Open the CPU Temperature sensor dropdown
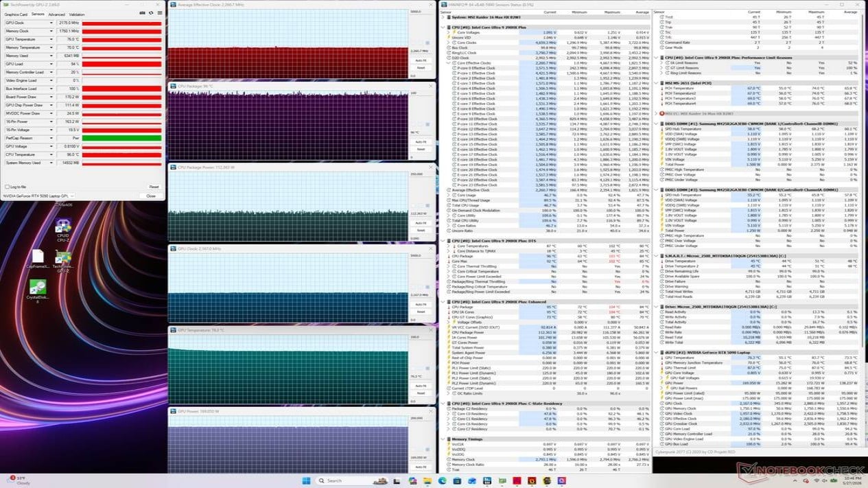The width and height of the screenshot is (868, 488). click(51, 154)
